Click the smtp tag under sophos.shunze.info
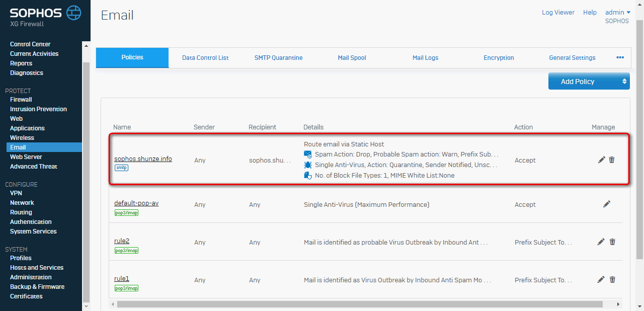644x311 pixels. [x=121, y=168]
